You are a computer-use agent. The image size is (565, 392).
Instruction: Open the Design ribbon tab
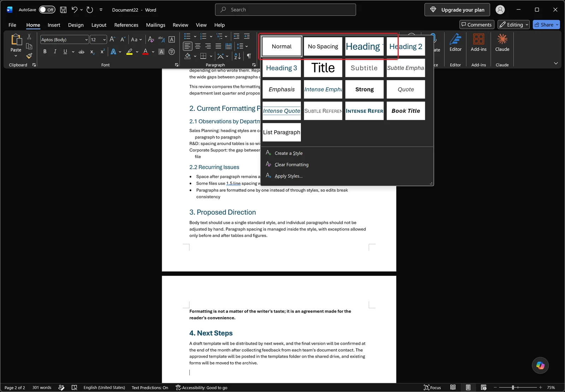click(76, 25)
